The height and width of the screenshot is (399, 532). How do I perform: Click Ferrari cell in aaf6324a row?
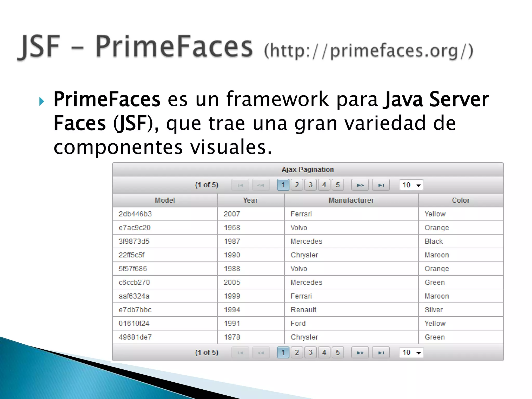(351, 296)
